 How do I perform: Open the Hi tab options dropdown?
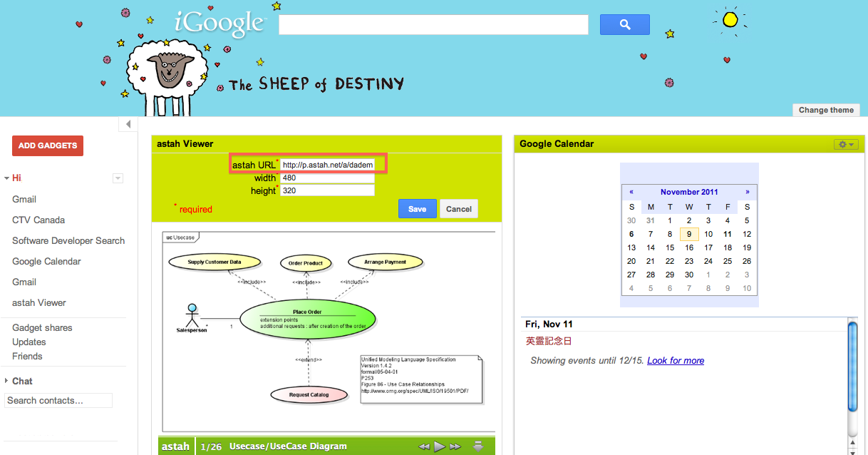click(118, 178)
